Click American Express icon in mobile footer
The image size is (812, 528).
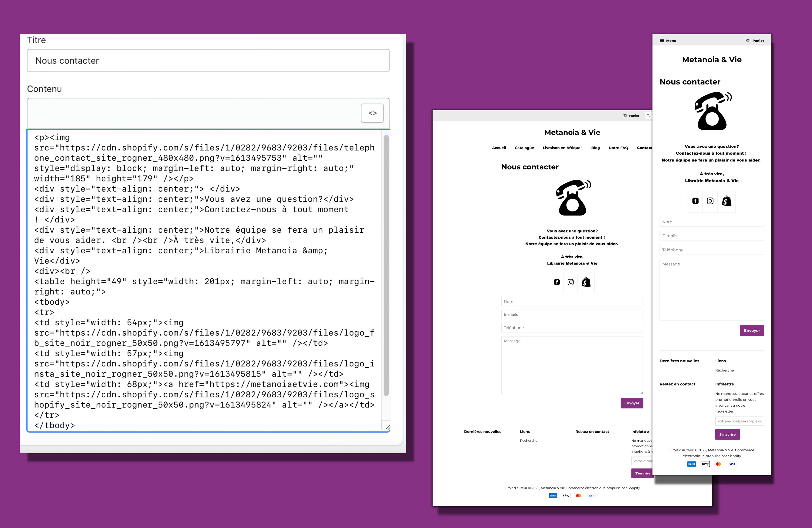(691, 464)
